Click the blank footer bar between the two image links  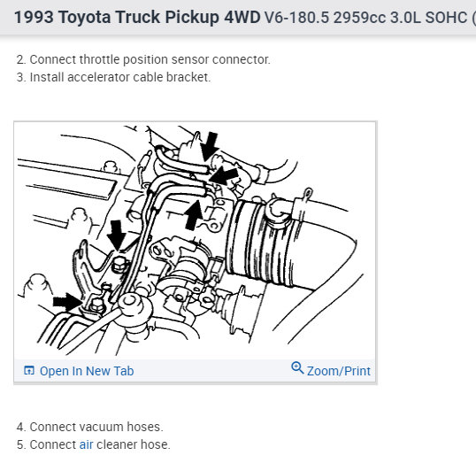tap(212, 371)
